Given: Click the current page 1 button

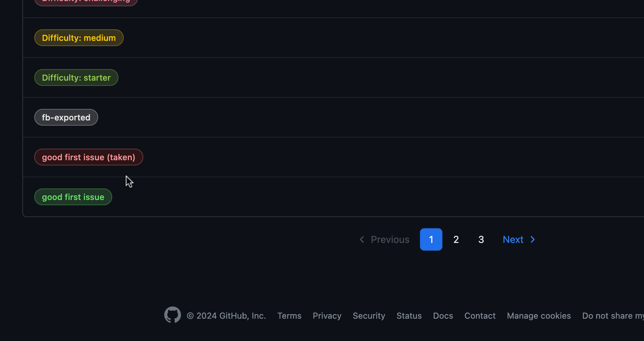Looking at the screenshot, I should pyautogui.click(x=431, y=239).
